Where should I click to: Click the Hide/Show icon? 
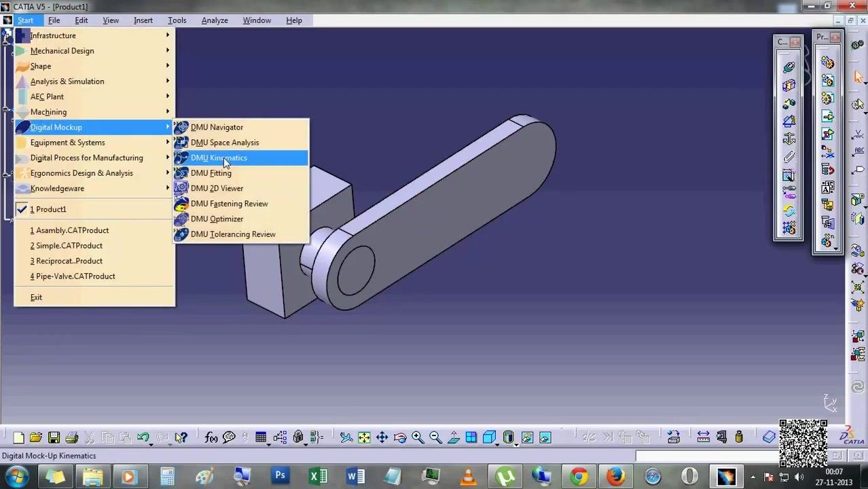click(x=527, y=437)
